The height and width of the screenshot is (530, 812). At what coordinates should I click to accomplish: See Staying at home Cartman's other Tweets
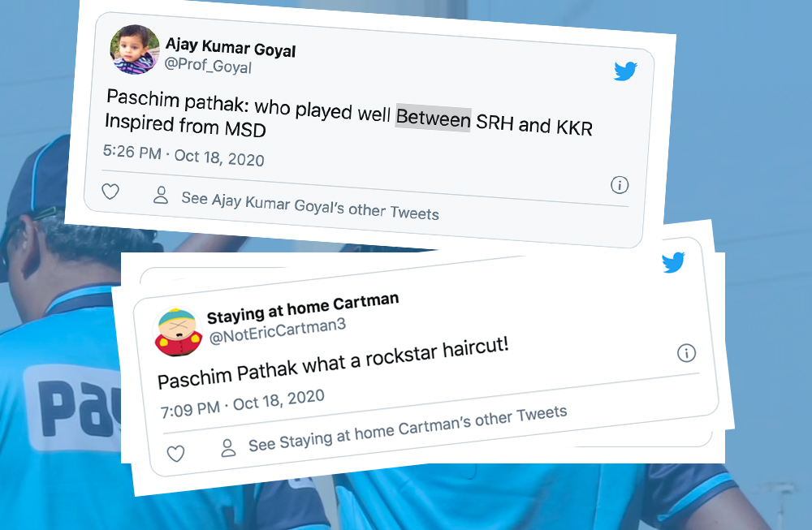tap(408, 429)
